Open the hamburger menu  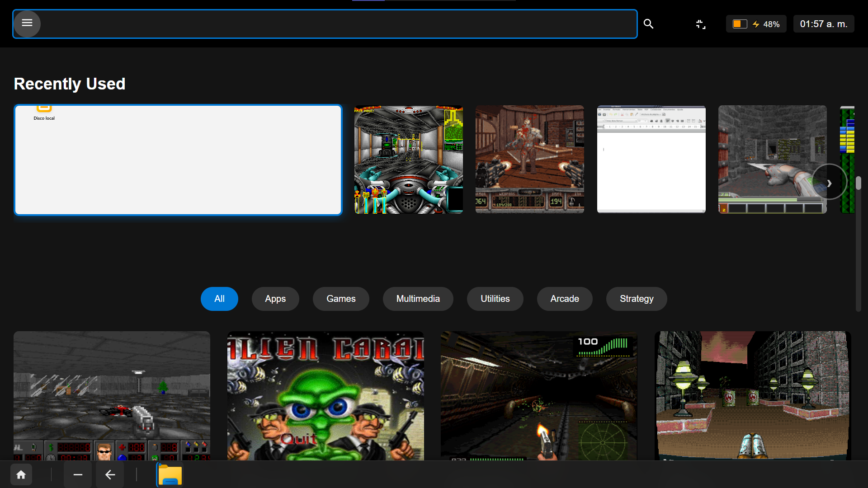[27, 23]
